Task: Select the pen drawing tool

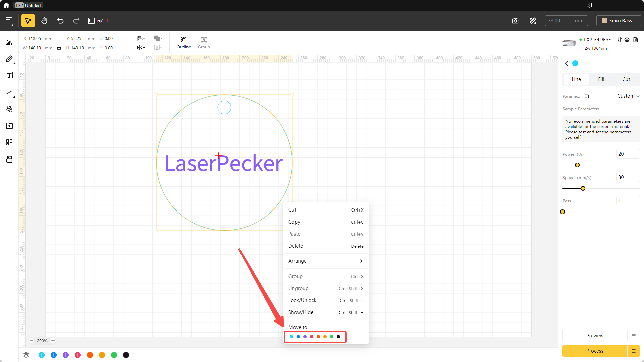Action: pyautogui.click(x=9, y=59)
